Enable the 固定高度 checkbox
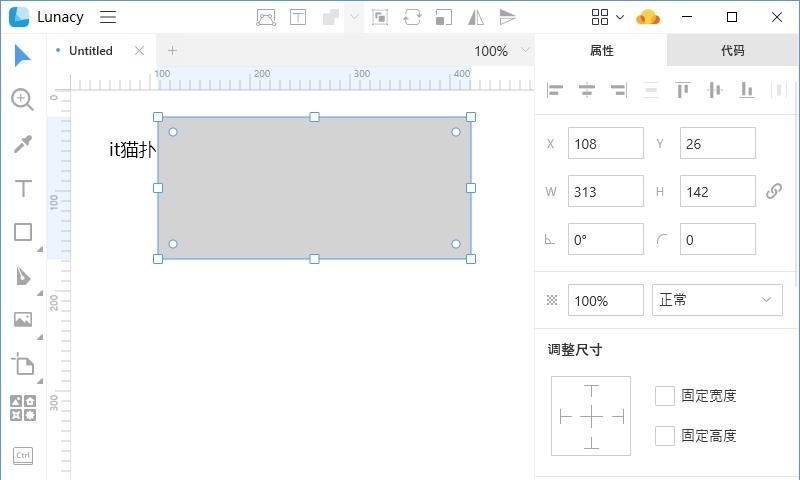The height and width of the screenshot is (480, 800). 665,436
